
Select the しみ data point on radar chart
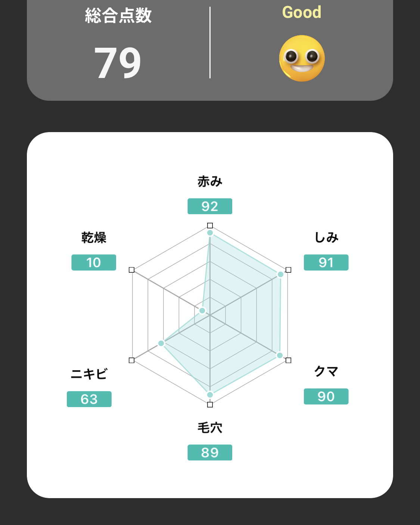pos(280,274)
